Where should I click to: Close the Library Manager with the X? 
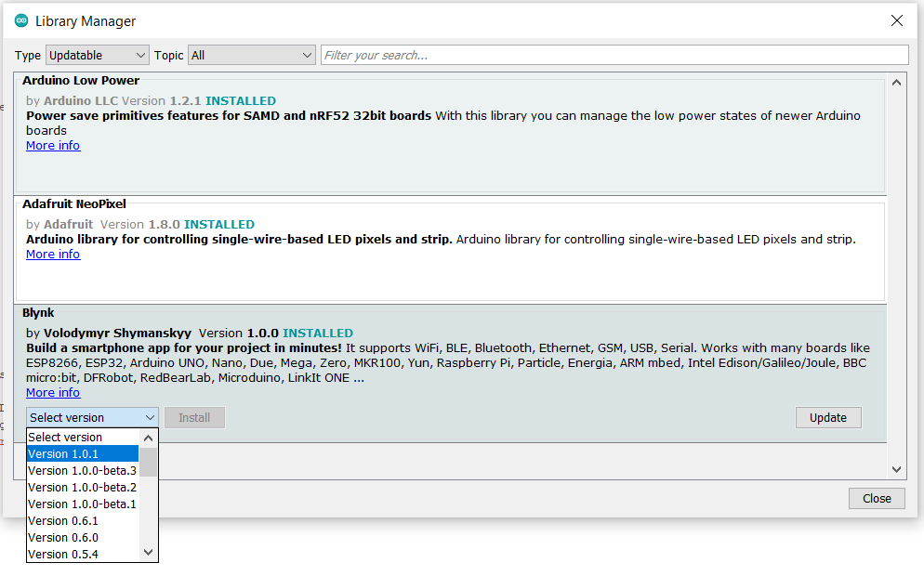897,20
